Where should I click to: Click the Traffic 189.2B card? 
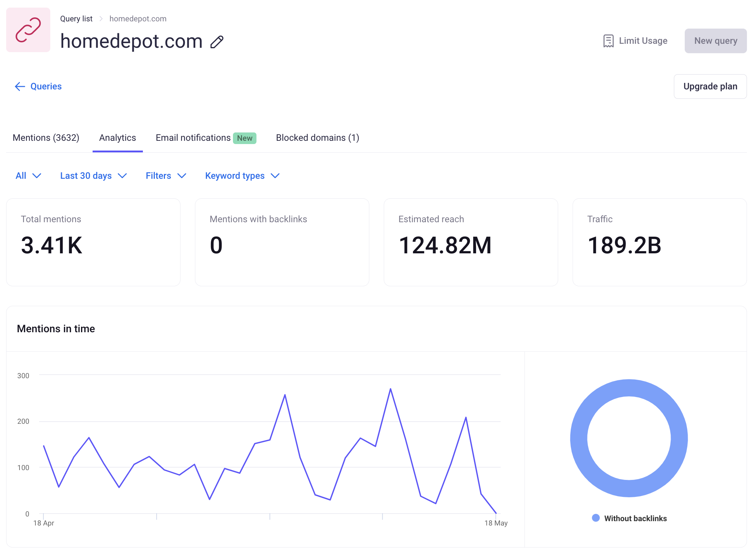pos(660,242)
